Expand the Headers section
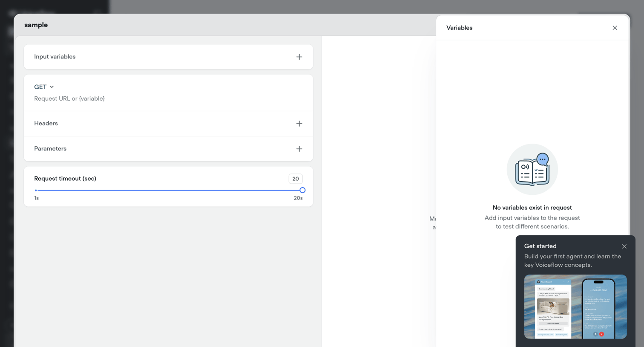Image resolution: width=644 pixels, height=347 pixels. [168, 124]
